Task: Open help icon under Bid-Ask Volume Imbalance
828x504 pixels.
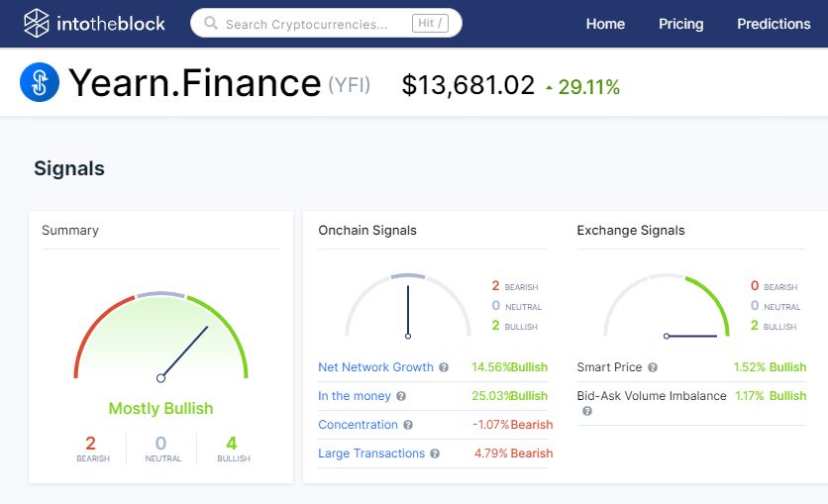Action: click(586, 411)
